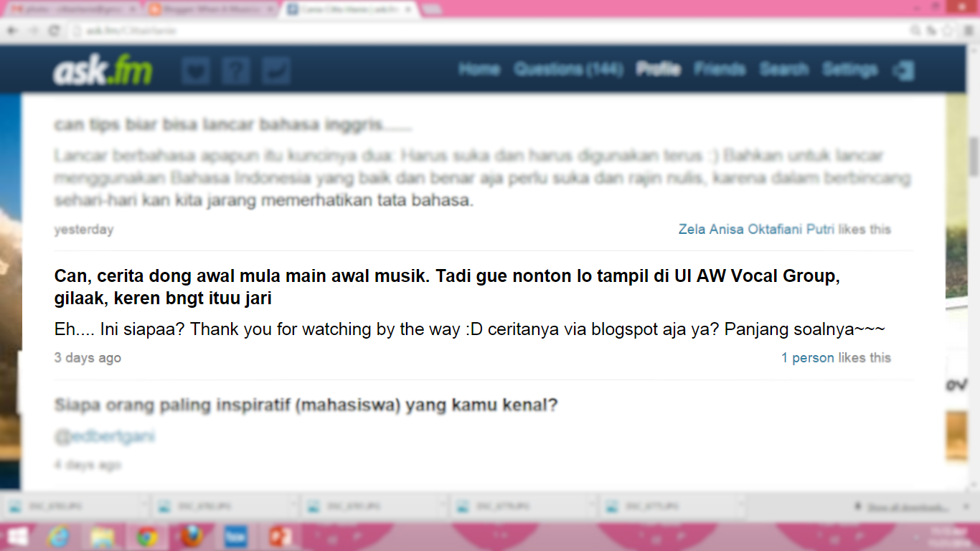
Task: Open the question mark icon in header
Action: click(236, 71)
